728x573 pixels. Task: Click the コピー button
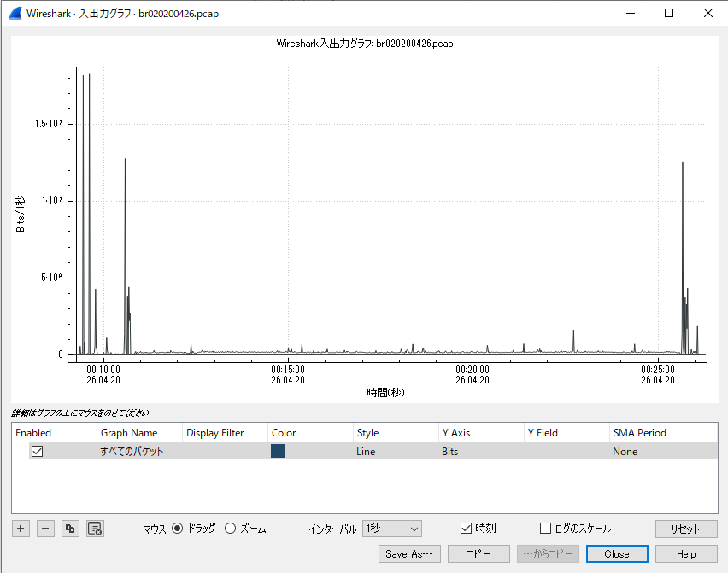click(478, 554)
